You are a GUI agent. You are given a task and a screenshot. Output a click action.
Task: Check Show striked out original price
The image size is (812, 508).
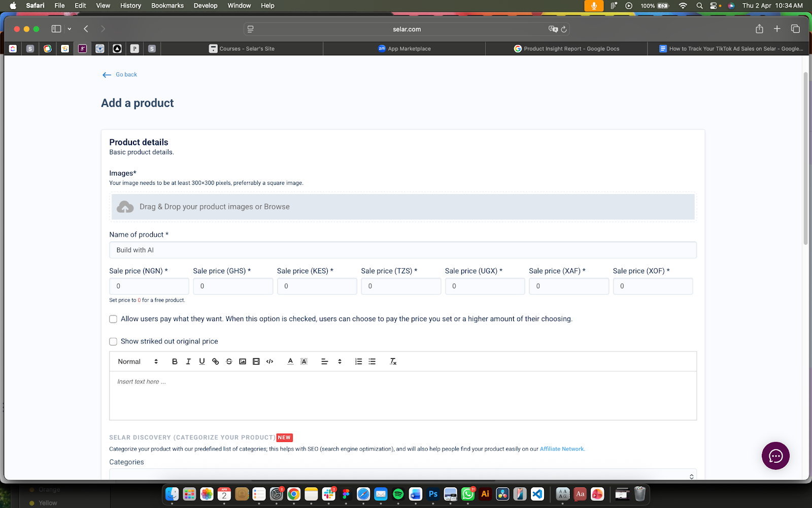click(x=113, y=342)
